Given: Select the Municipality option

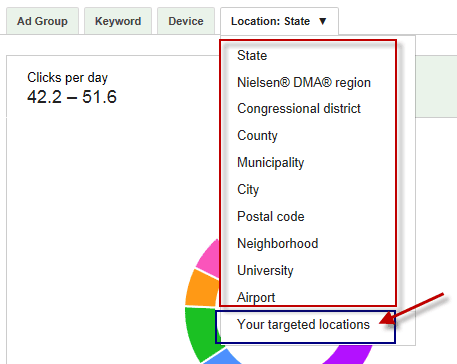Looking at the screenshot, I should (270, 163).
